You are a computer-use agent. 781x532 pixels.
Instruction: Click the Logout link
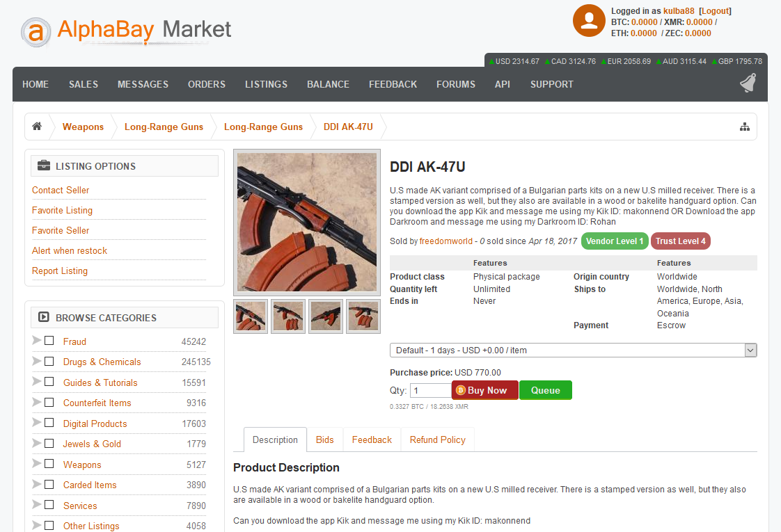tap(716, 11)
